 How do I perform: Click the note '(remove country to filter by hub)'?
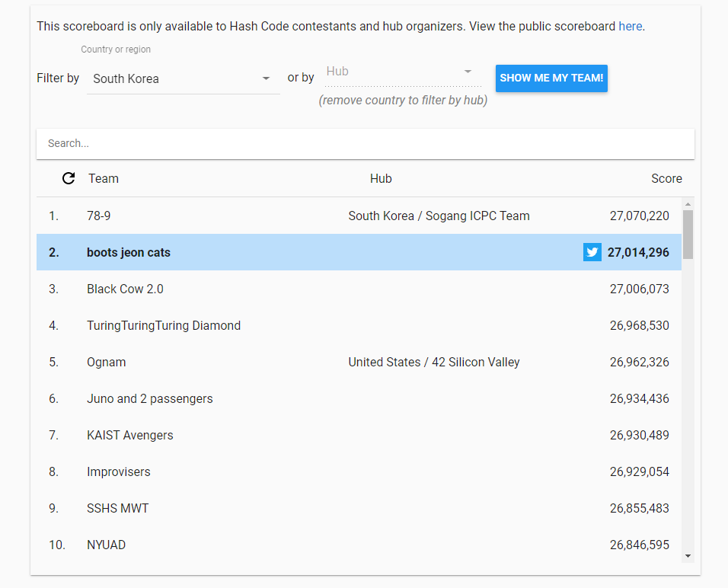pyautogui.click(x=403, y=101)
